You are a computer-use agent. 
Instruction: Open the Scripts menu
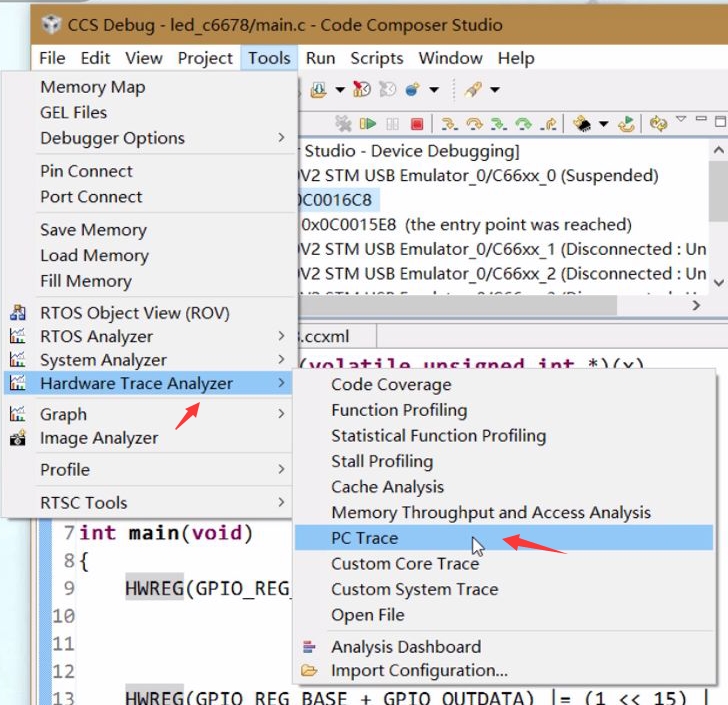(377, 58)
